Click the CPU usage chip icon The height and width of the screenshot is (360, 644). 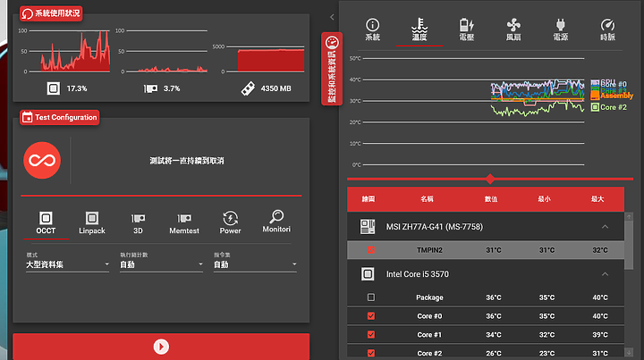click(x=54, y=88)
